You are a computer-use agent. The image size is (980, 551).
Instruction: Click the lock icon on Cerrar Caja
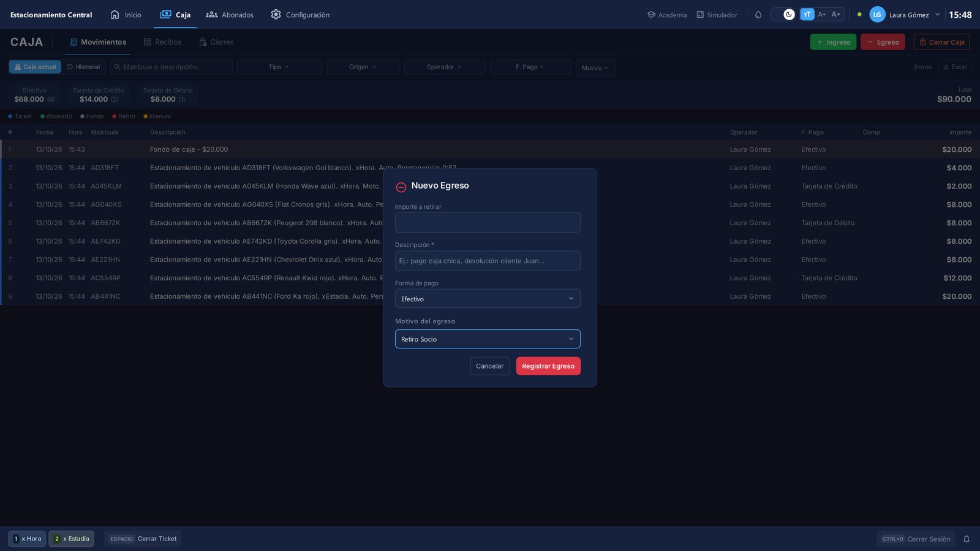point(923,42)
